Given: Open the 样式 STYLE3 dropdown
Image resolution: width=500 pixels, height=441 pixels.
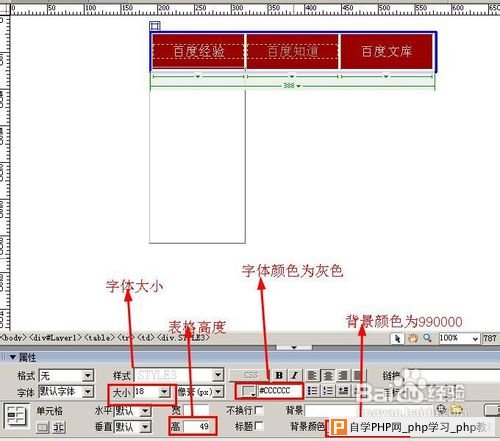Looking at the screenshot, I should tap(217, 375).
